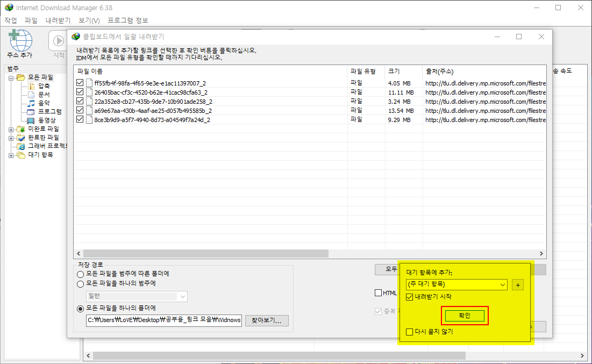Click the 3.24 MB size cell
This screenshot has width=592, height=364.
[399, 102]
